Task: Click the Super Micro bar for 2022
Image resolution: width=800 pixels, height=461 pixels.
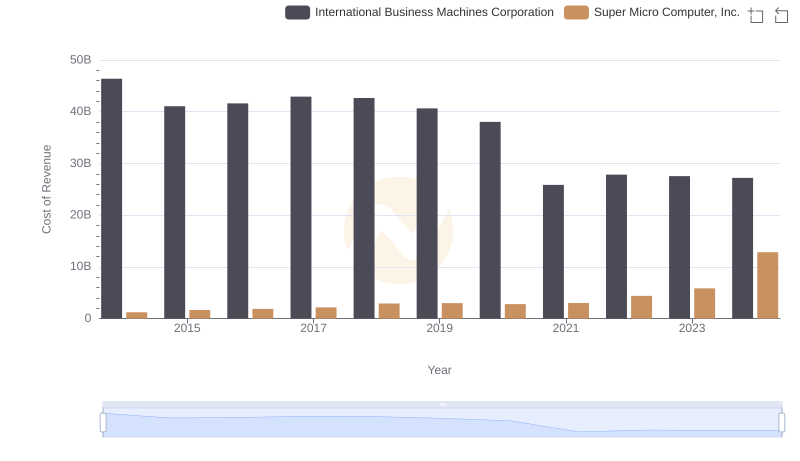Action: click(642, 308)
